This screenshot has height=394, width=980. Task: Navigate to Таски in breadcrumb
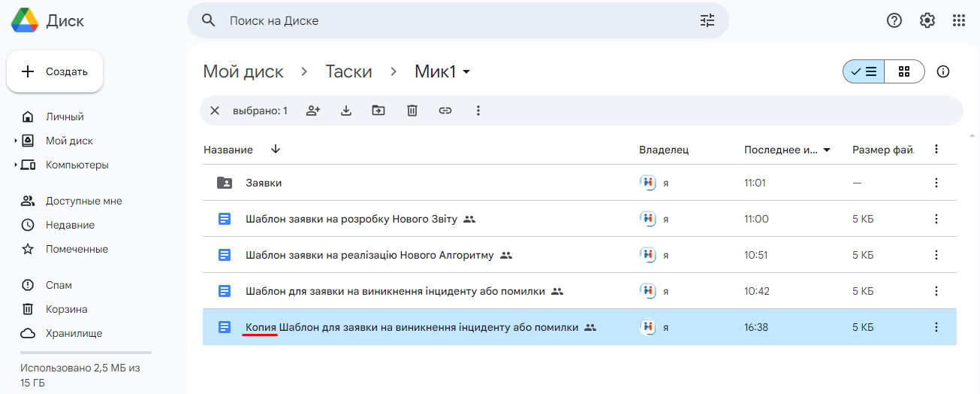348,71
